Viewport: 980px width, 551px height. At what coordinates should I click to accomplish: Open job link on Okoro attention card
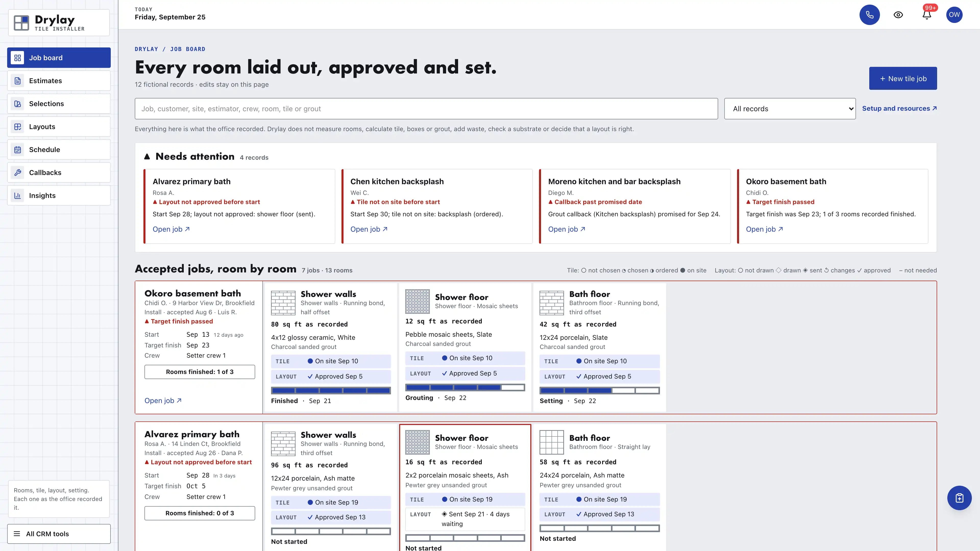click(x=764, y=229)
